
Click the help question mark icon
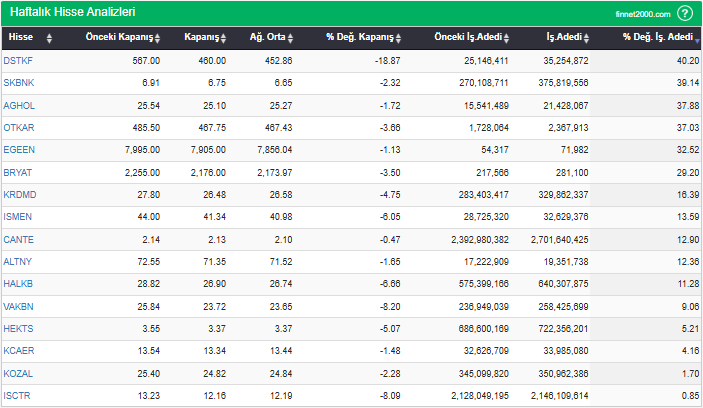click(x=685, y=13)
